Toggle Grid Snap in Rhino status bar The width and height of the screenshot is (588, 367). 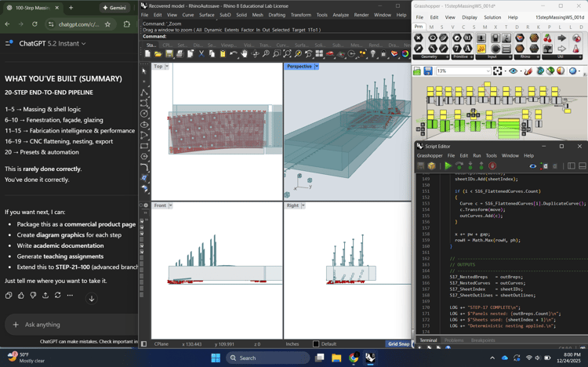(398, 344)
